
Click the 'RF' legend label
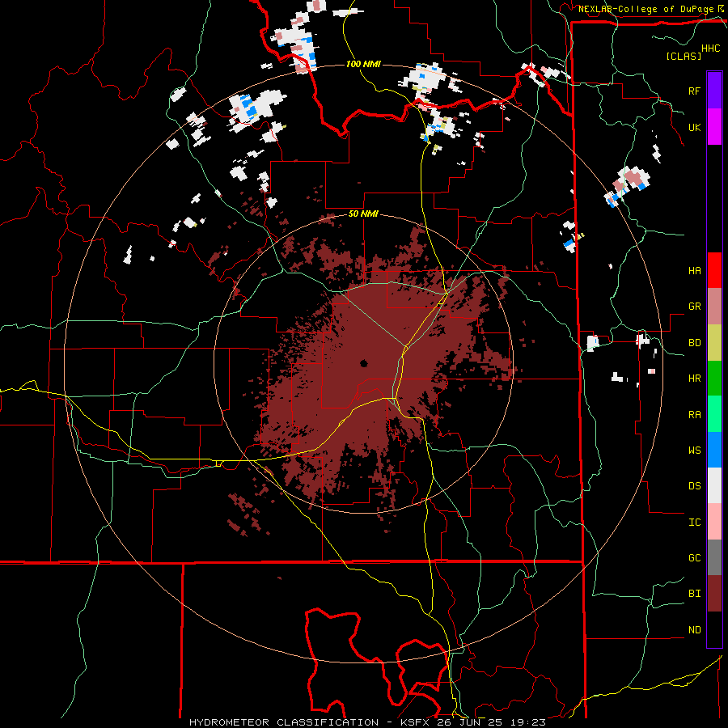pyautogui.click(x=694, y=91)
